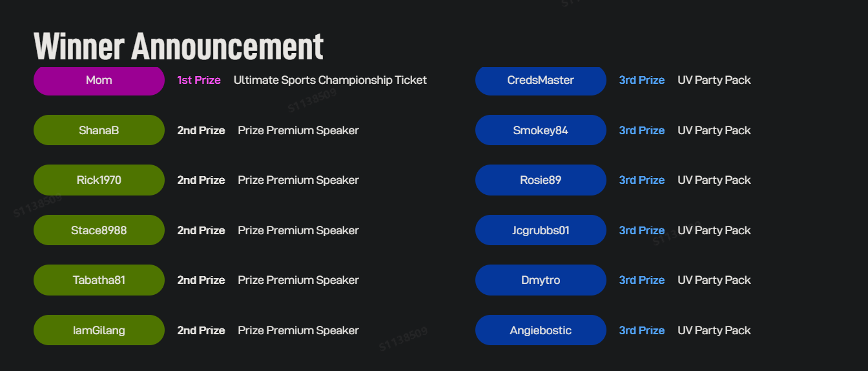The image size is (868, 371).
Task: Select Stace8988 winner badge
Action: click(x=99, y=230)
